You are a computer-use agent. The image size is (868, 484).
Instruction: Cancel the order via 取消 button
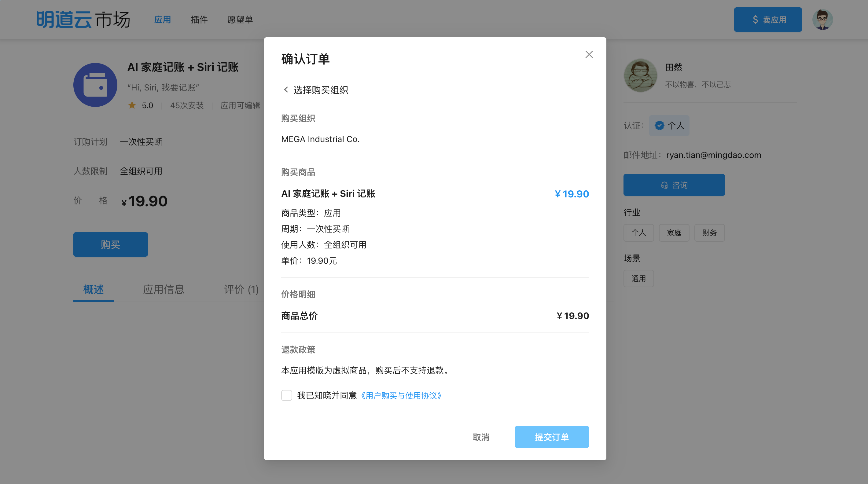[x=480, y=437]
